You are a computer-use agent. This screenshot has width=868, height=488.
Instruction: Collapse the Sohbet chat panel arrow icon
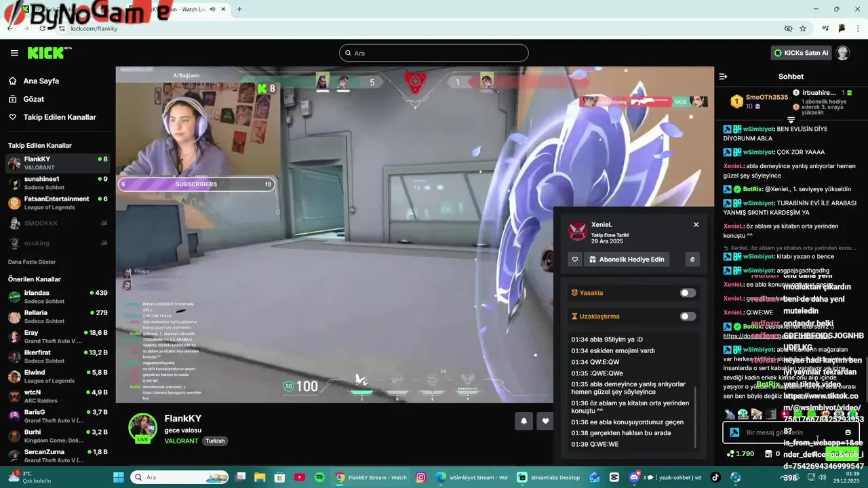[x=723, y=77]
